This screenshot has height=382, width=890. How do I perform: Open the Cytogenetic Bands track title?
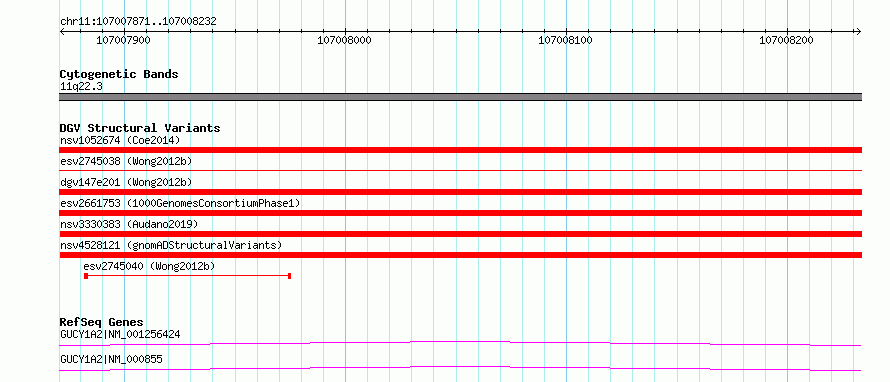[119, 74]
